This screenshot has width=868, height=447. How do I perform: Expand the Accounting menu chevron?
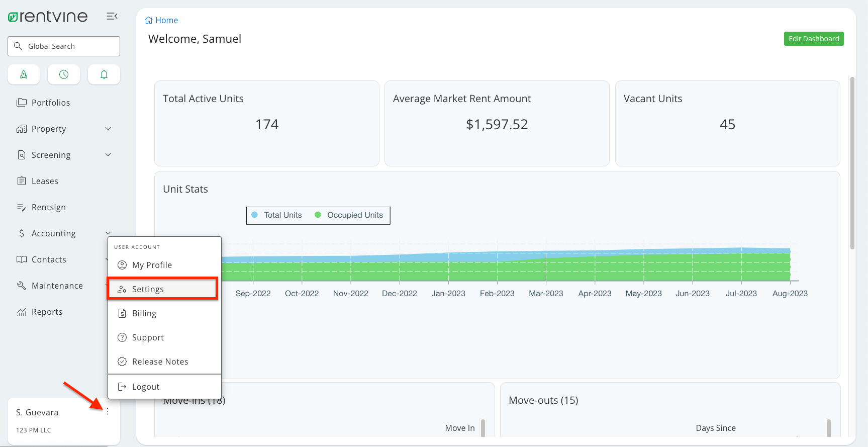click(108, 233)
